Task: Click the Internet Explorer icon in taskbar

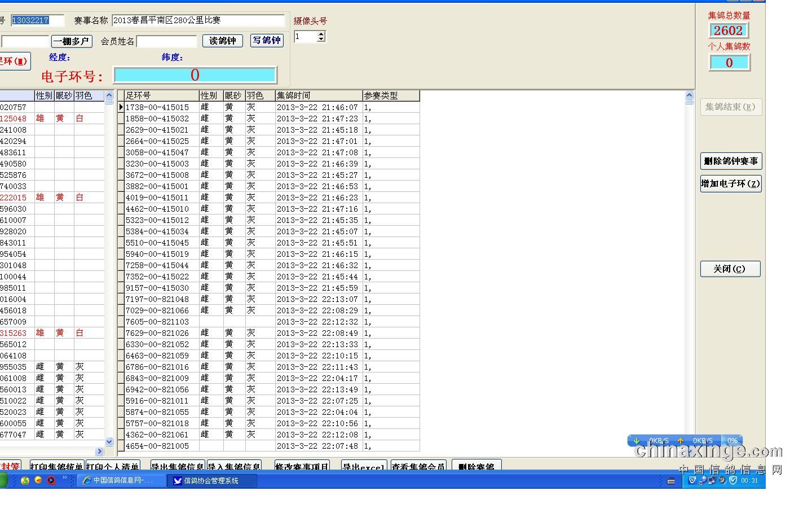Action: point(87,480)
